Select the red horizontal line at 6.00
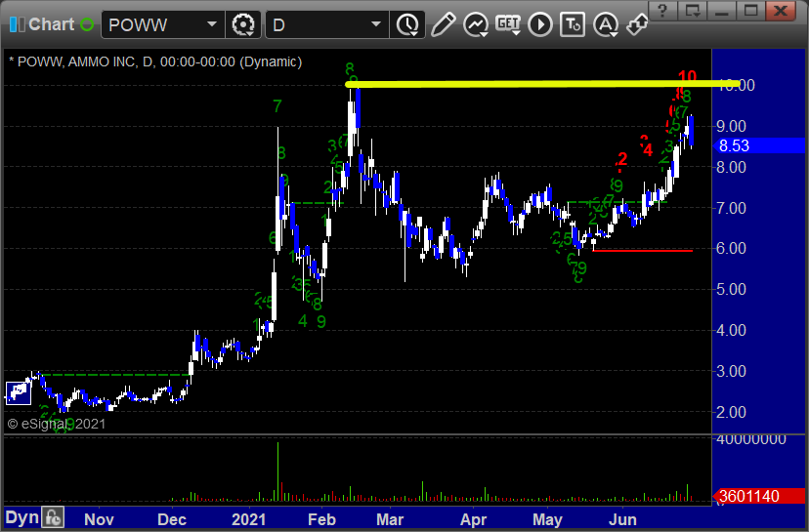Screen dimensions: 809x532 [643, 251]
